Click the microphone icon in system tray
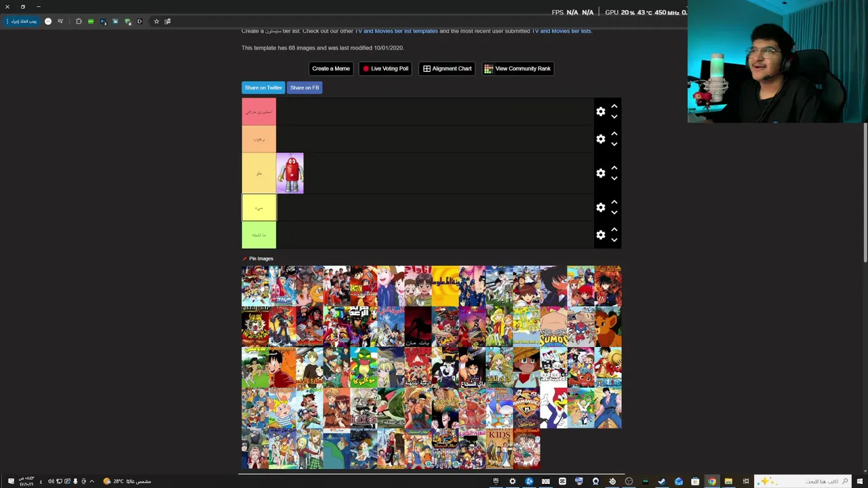Viewport: 868px width, 488px height. pos(75,481)
